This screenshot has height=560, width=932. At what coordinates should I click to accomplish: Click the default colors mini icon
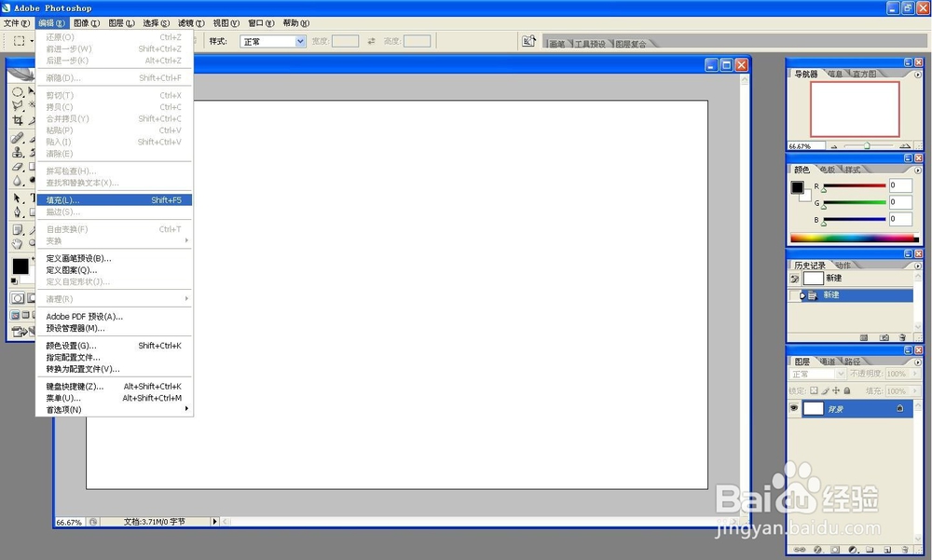point(14,281)
